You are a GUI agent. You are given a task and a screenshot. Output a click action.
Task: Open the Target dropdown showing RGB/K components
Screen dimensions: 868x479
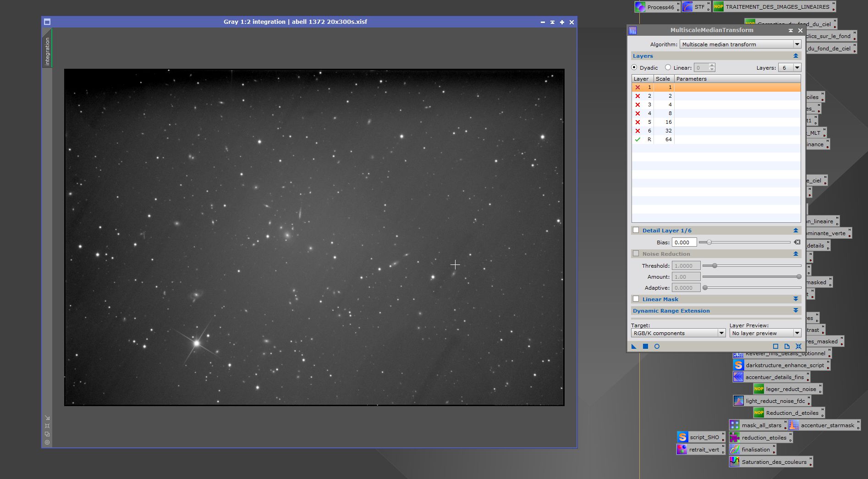[678, 333]
